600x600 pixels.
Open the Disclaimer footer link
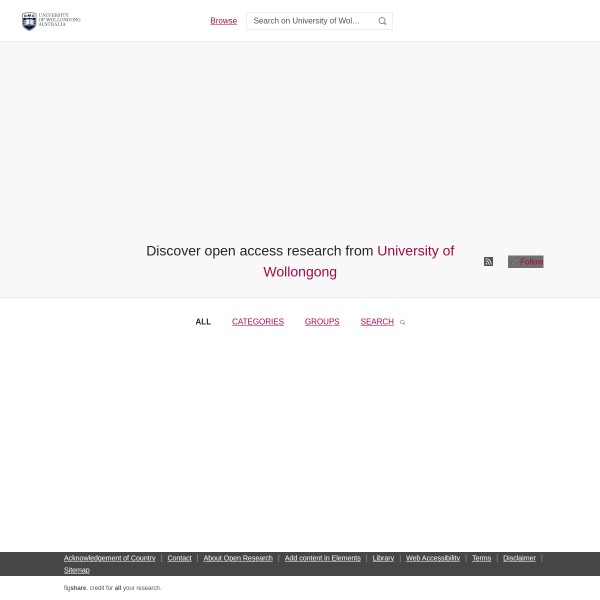pyautogui.click(x=519, y=558)
